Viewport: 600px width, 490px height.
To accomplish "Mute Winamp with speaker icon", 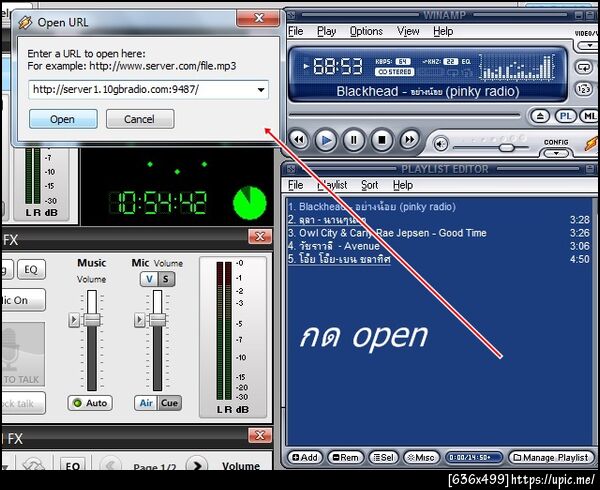I will click(x=440, y=144).
